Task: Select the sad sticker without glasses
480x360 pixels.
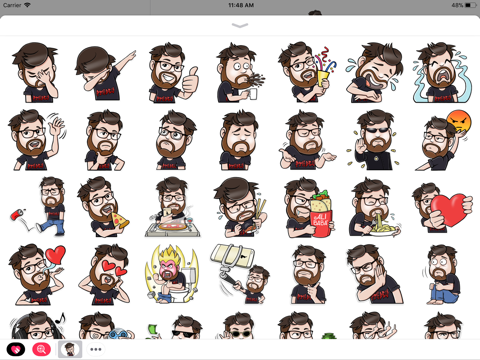Action: (x=239, y=140)
